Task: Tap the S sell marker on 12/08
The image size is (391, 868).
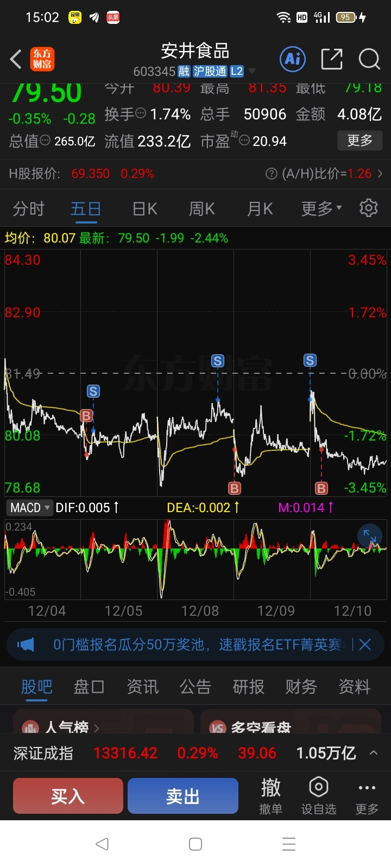Action: [218, 361]
